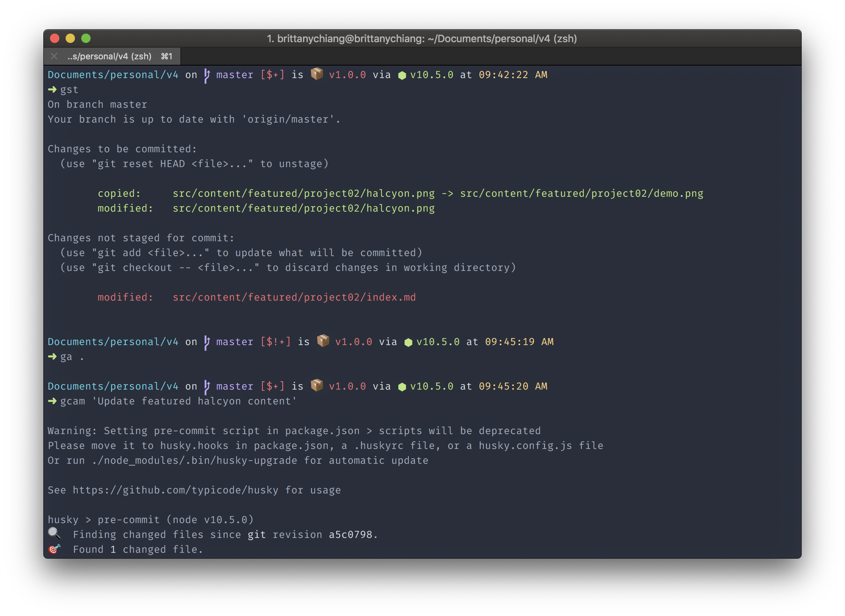Click the 09:42:22 AM timestamp text

tap(513, 75)
